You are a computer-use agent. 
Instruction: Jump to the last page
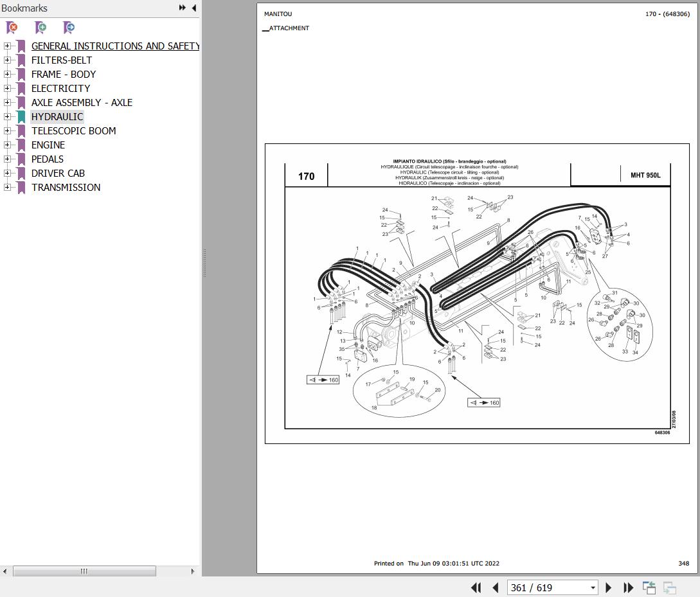(628, 587)
